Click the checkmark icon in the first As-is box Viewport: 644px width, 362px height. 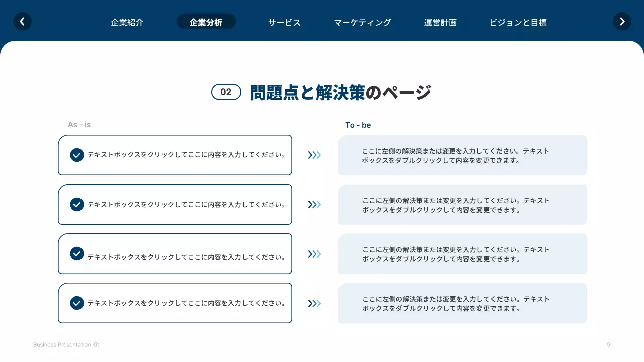click(x=77, y=155)
